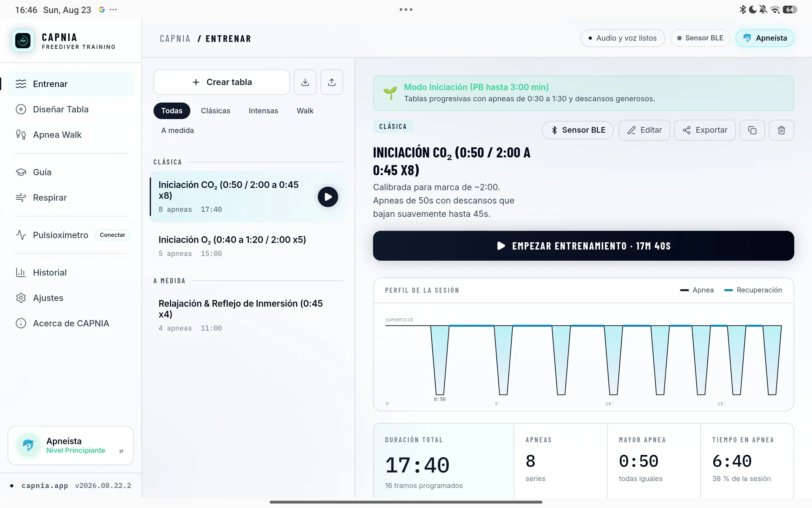Viewport: 812px width, 508px height.
Task: Click the three-dot multitasking menu at top center
Action: [406, 10]
